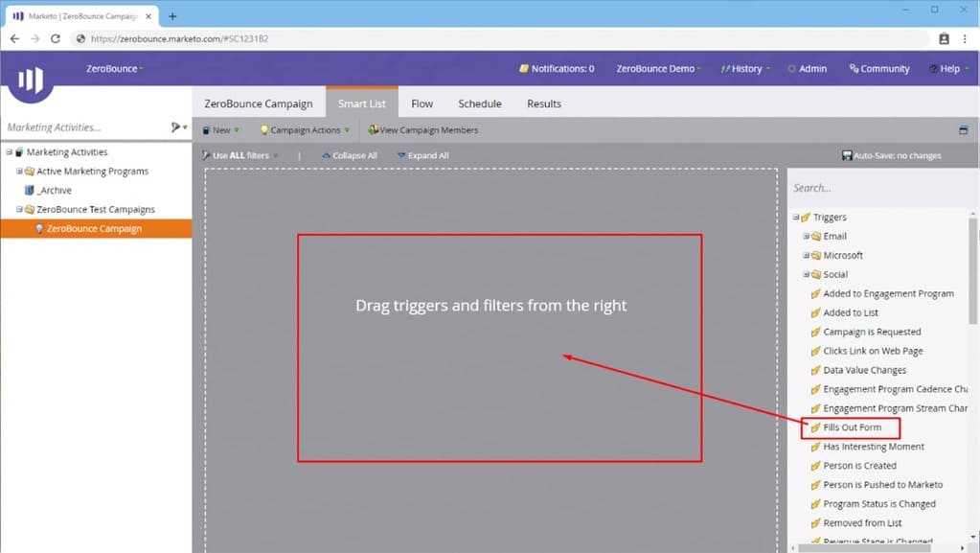Select Person is Pushed to Marketo trigger

point(882,485)
